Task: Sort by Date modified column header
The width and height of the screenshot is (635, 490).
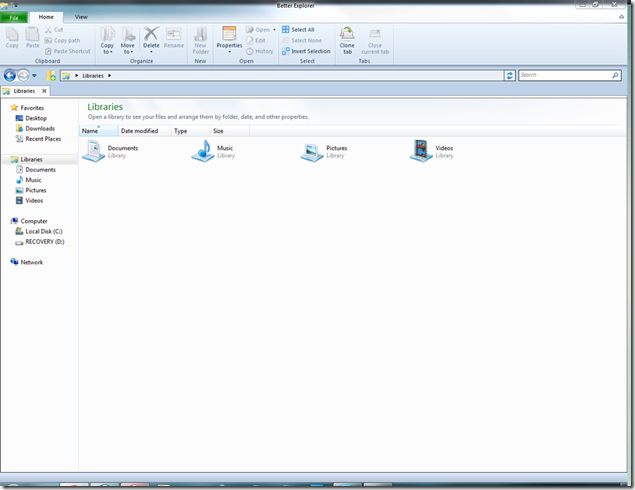Action: [x=144, y=131]
